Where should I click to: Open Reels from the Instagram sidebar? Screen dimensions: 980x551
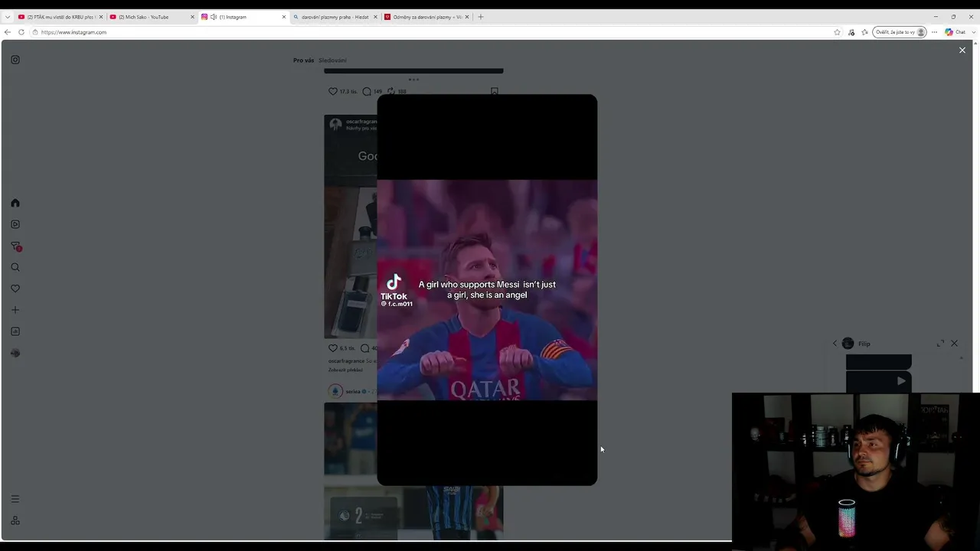(15, 224)
